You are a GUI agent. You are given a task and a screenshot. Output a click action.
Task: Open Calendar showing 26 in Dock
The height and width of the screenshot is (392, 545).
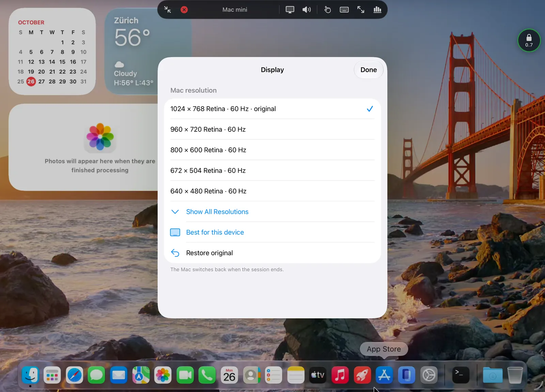229,375
